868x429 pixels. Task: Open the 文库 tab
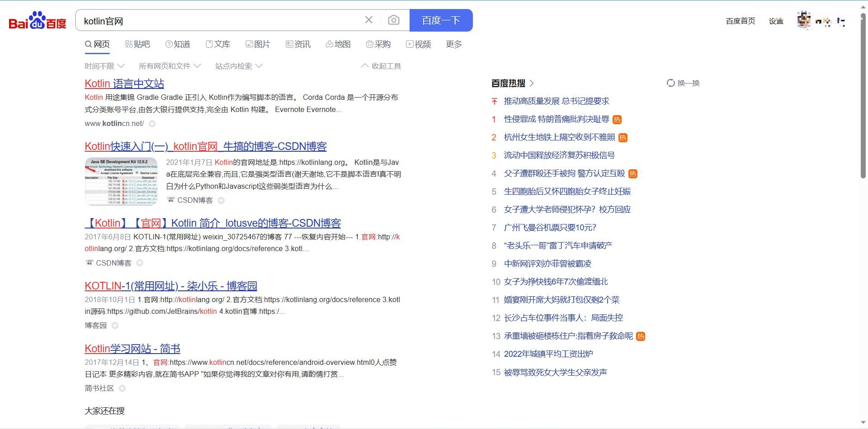(x=218, y=44)
